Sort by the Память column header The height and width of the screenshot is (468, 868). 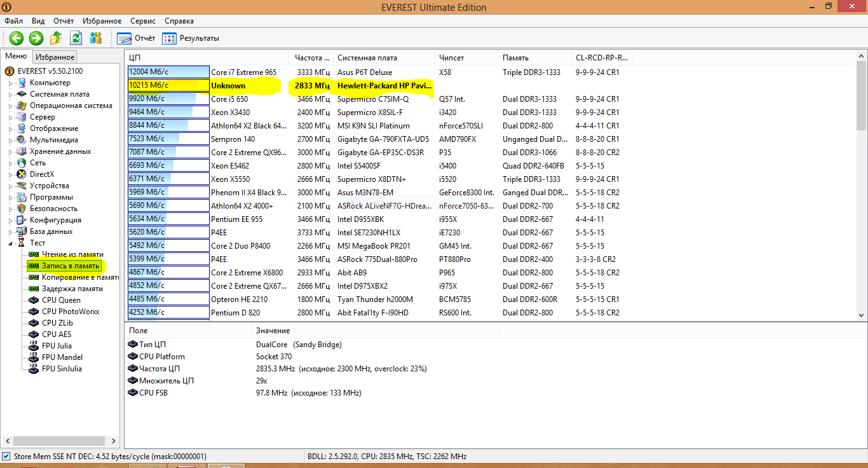pos(535,58)
